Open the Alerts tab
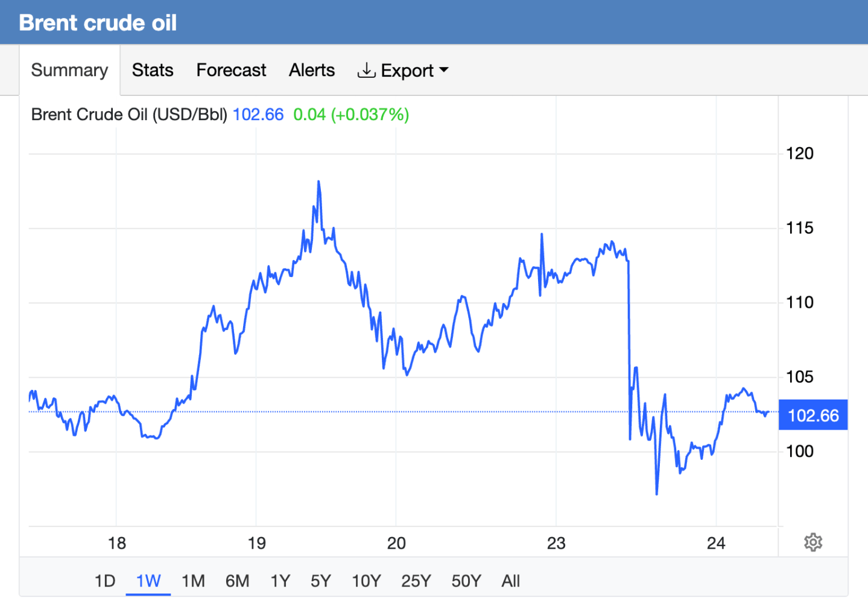The height and width of the screenshot is (615, 868). pyautogui.click(x=311, y=70)
